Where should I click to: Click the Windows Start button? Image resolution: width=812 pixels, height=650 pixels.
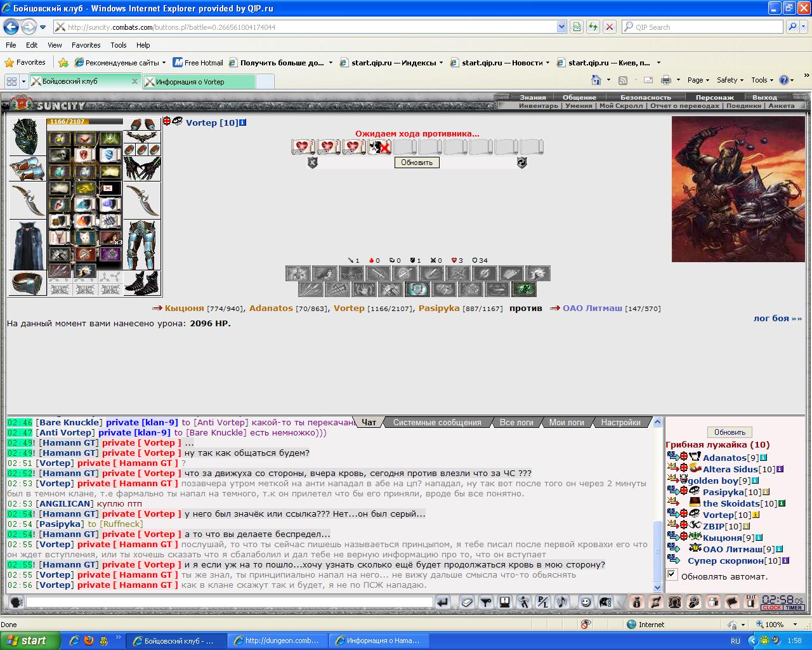pyautogui.click(x=30, y=640)
